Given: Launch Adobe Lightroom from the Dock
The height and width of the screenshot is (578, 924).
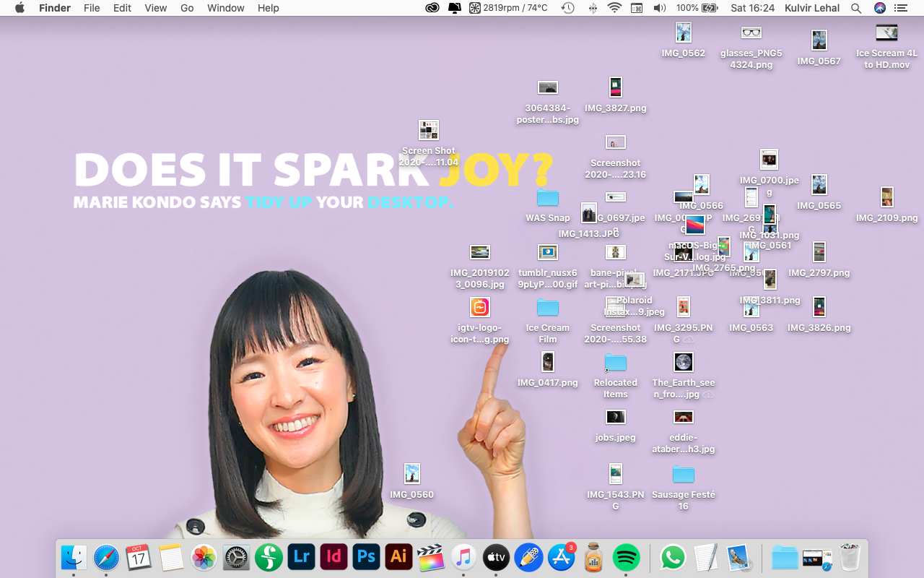Looking at the screenshot, I should click(301, 557).
